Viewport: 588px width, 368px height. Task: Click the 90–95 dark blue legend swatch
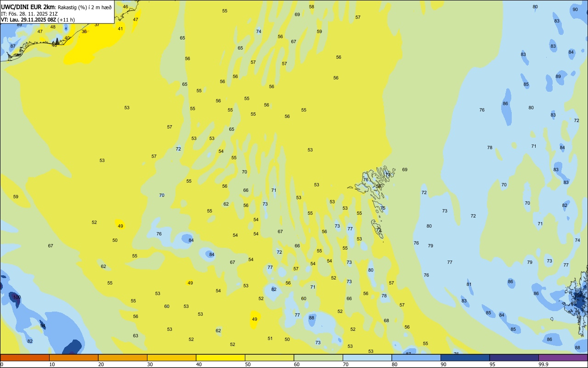coord(465,357)
